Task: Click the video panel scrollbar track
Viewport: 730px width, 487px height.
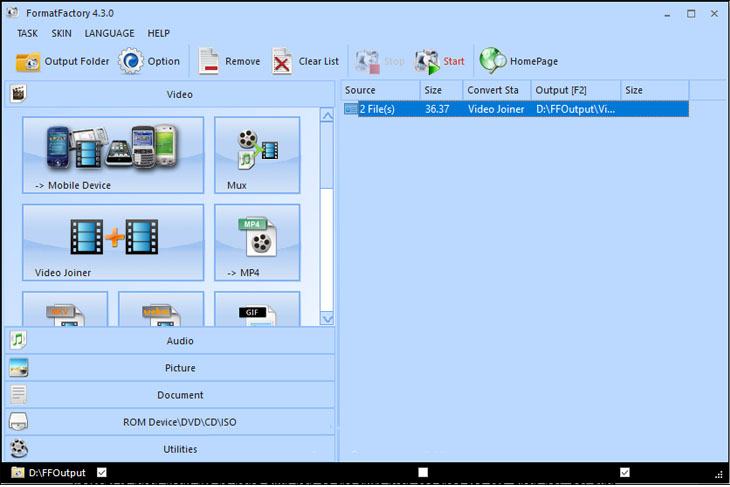Action: point(327,250)
